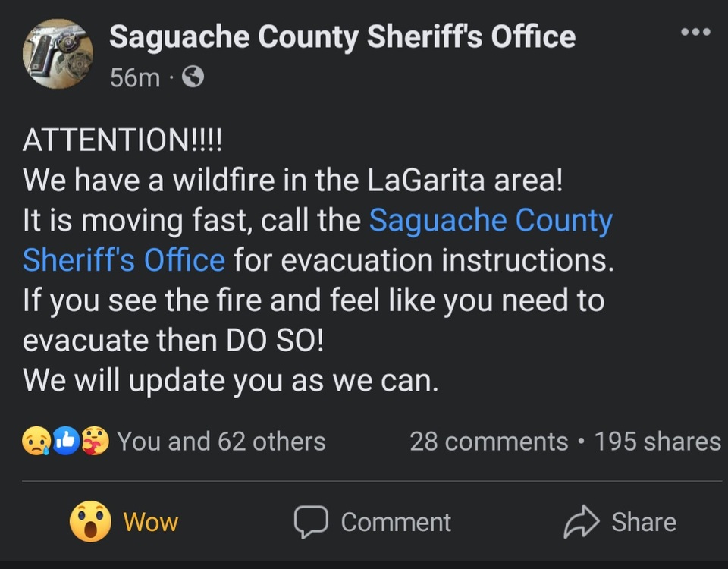Open the Sheriff's Office profile picture
Image resolution: width=728 pixels, height=569 pixels.
[x=58, y=53]
